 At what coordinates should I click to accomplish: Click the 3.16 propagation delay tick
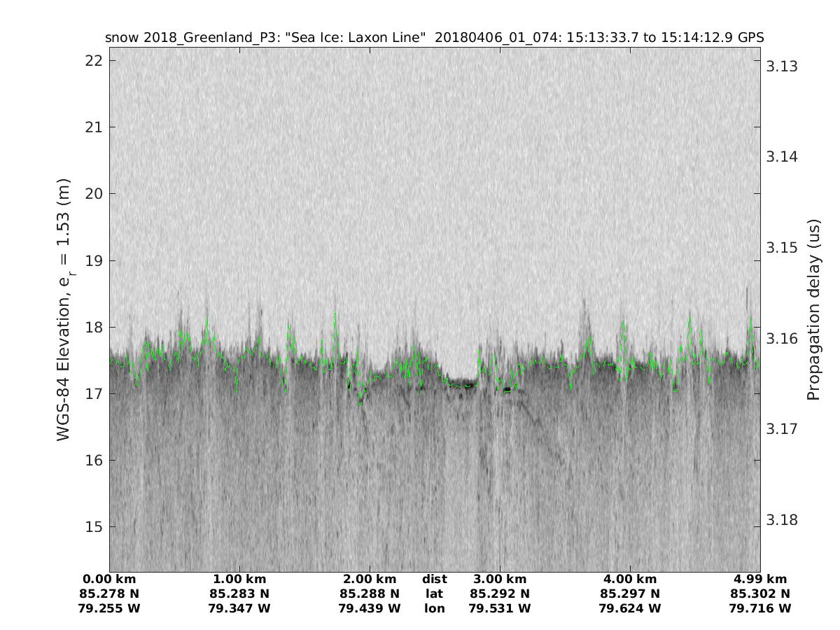(781, 339)
